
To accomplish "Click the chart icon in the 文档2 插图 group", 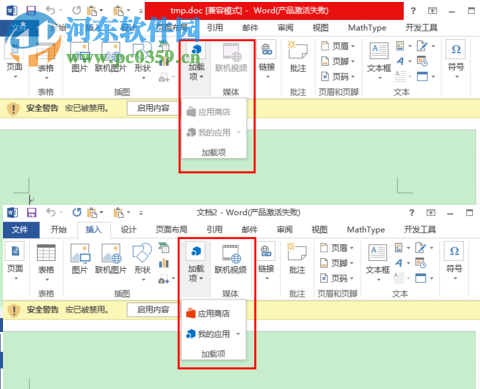I will [164, 263].
